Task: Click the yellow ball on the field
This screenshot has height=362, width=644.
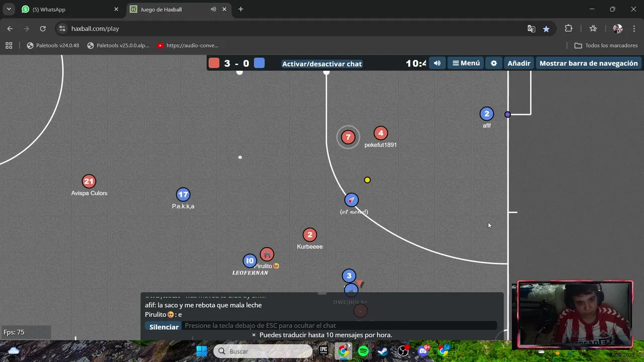Action: pos(367,180)
